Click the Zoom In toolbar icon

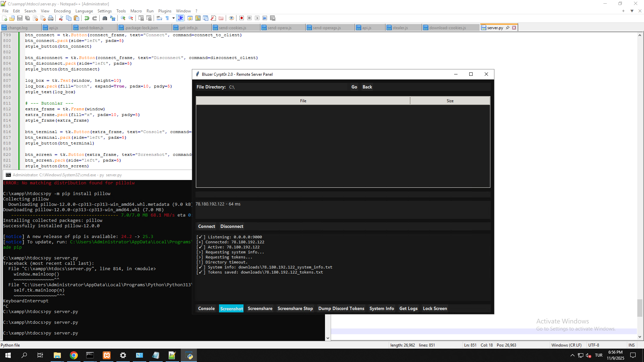(123, 18)
